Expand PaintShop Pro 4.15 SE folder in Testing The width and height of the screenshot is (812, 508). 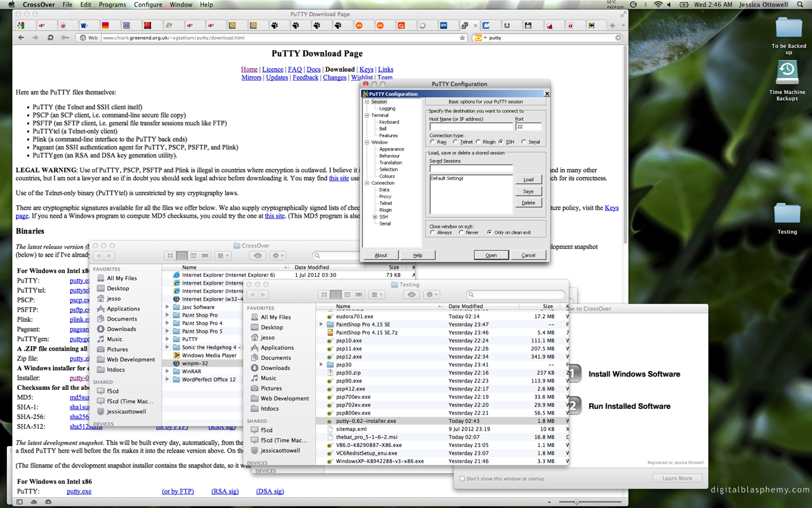pos(322,324)
